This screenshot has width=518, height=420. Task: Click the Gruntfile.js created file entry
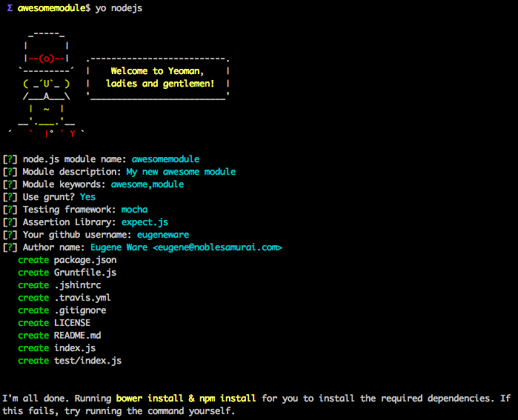85,273
